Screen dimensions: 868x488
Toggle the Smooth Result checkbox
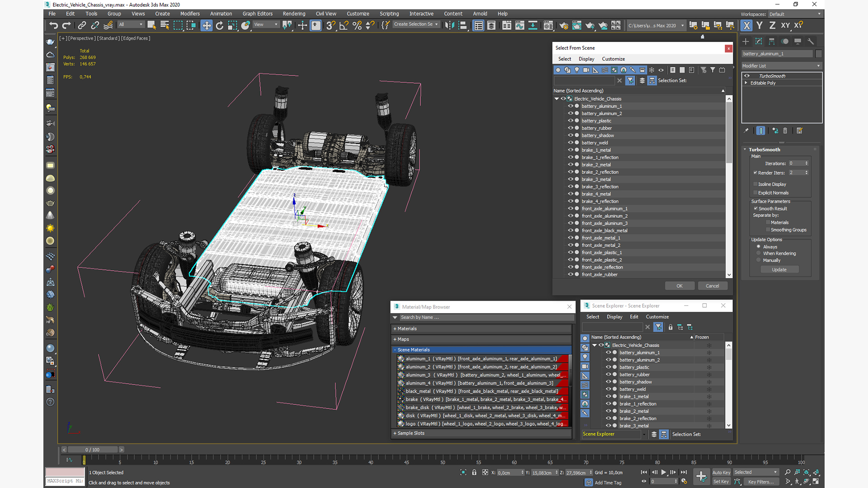click(x=756, y=208)
